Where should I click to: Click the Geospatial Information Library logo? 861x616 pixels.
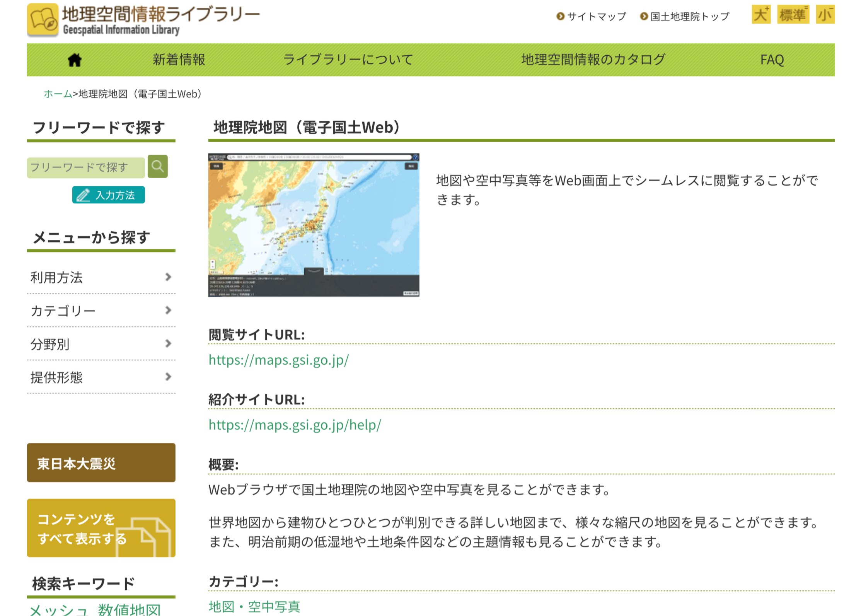point(143,20)
